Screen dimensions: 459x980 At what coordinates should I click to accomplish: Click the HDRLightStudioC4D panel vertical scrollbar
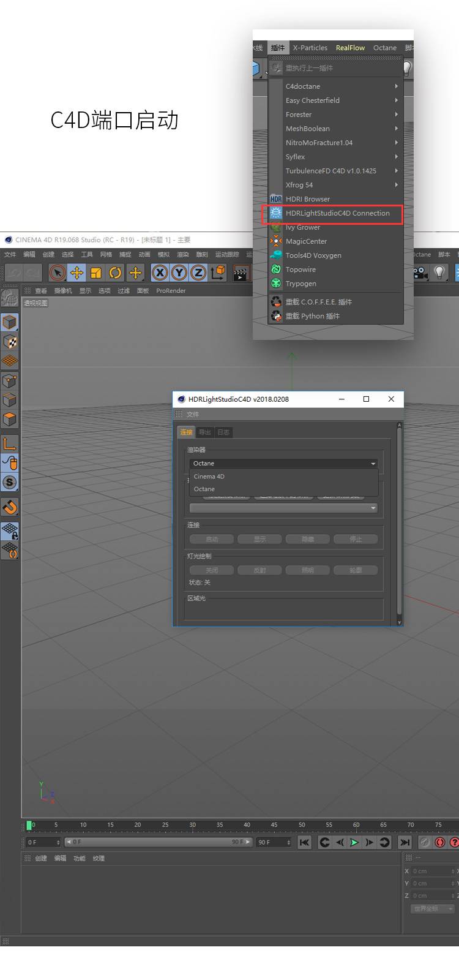pos(400,524)
